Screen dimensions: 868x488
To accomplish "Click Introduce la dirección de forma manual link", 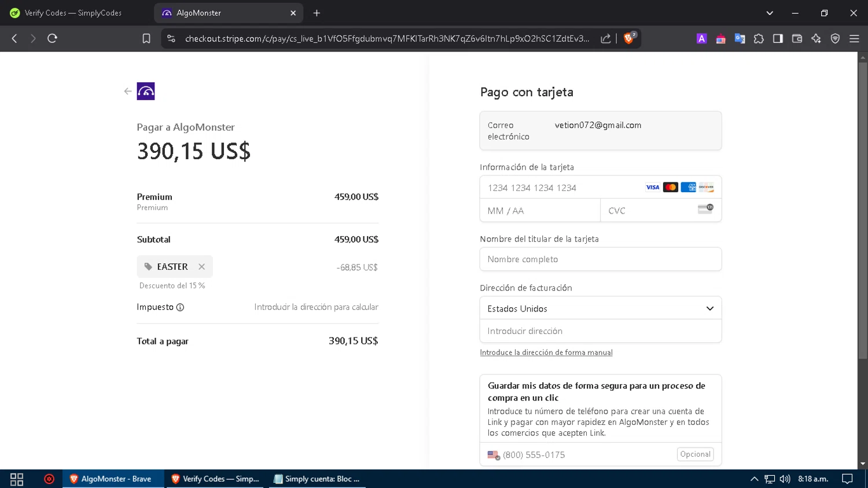I will click(x=546, y=353).
